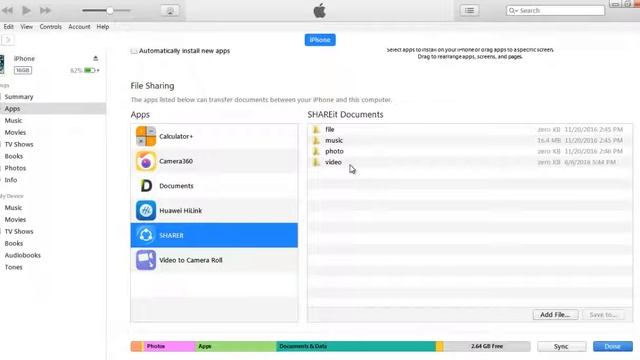Click the Calculator+ app icon
Screen dimensions: 640x360
click(x=146, y=136)
